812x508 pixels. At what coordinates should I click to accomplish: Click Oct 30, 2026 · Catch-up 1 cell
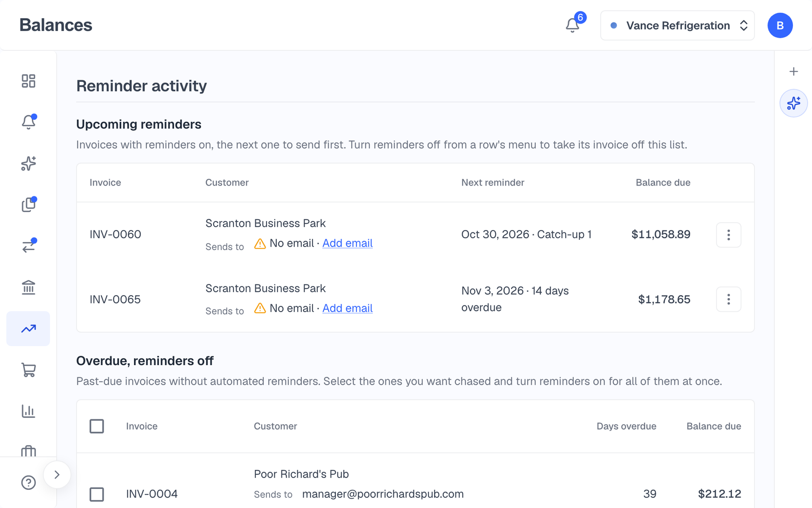tap(526, 234)
